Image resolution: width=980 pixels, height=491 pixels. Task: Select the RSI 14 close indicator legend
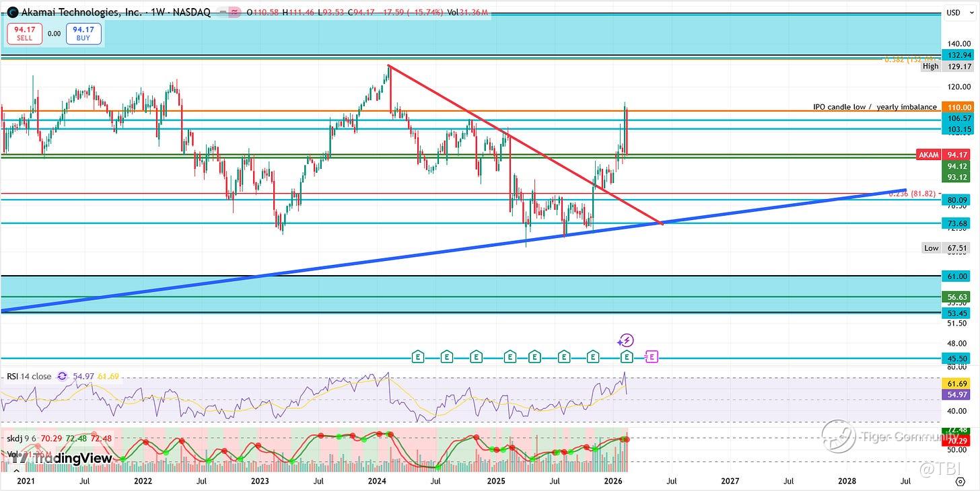(28, 377)
